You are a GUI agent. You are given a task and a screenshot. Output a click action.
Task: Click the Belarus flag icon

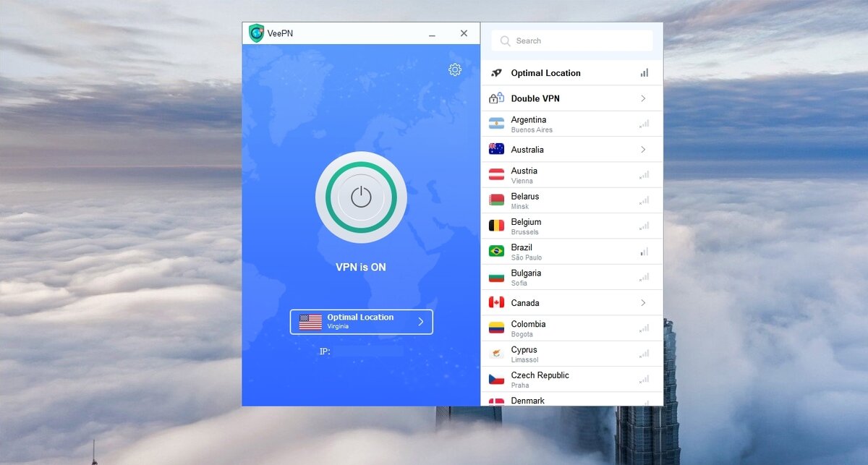pyautogui.click(x=496, y=200)
